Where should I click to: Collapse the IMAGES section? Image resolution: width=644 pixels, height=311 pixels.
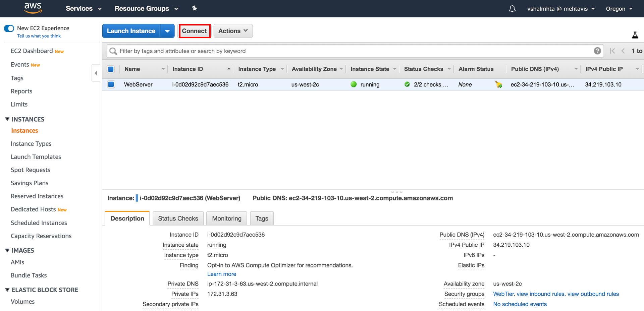point(7,250)
